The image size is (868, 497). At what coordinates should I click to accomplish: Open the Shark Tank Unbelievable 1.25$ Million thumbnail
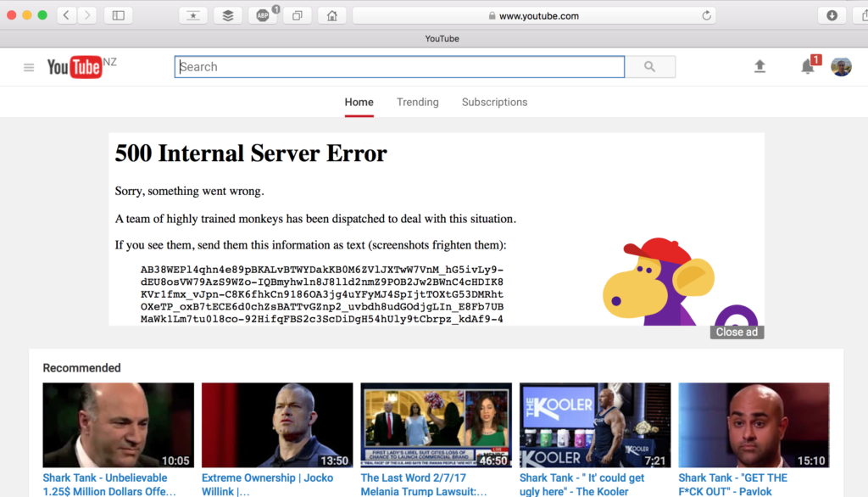point(119,425)
